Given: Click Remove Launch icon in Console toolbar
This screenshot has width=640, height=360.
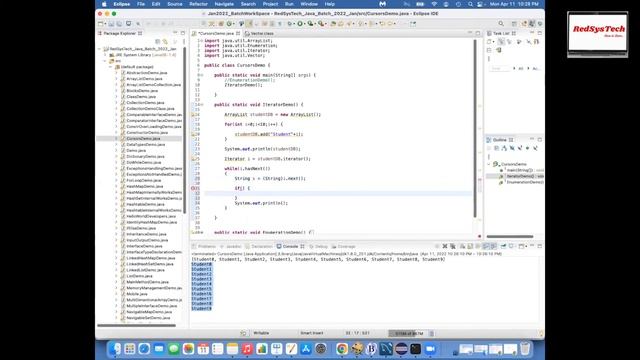Looking at the screenshot, I should (445, 246).
